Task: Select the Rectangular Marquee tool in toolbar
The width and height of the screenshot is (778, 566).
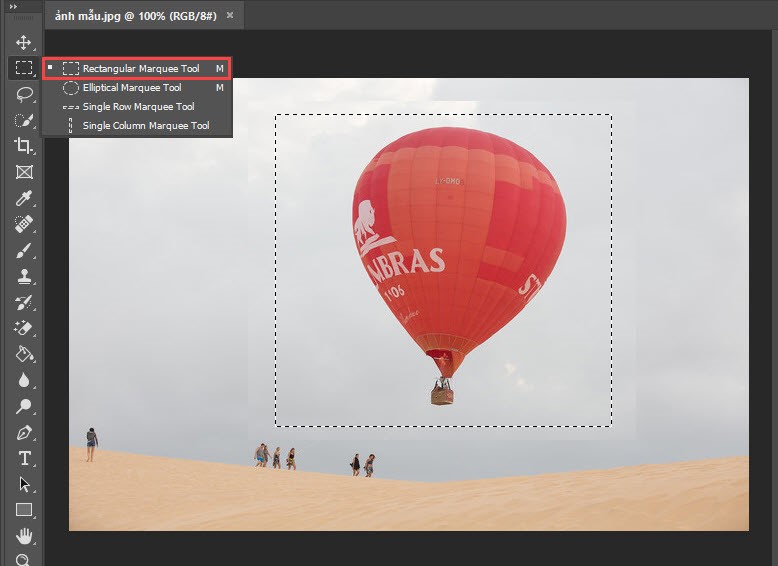Action: (23, 67)
